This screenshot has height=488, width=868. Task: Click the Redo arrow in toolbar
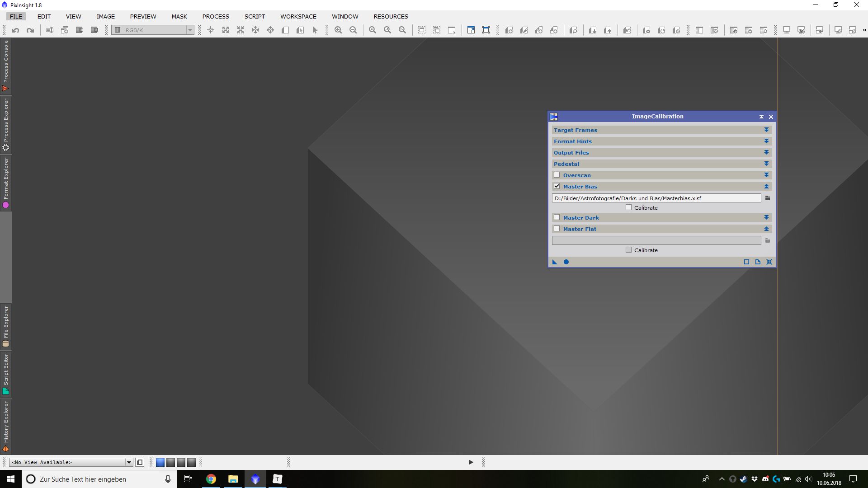point(30,30)
